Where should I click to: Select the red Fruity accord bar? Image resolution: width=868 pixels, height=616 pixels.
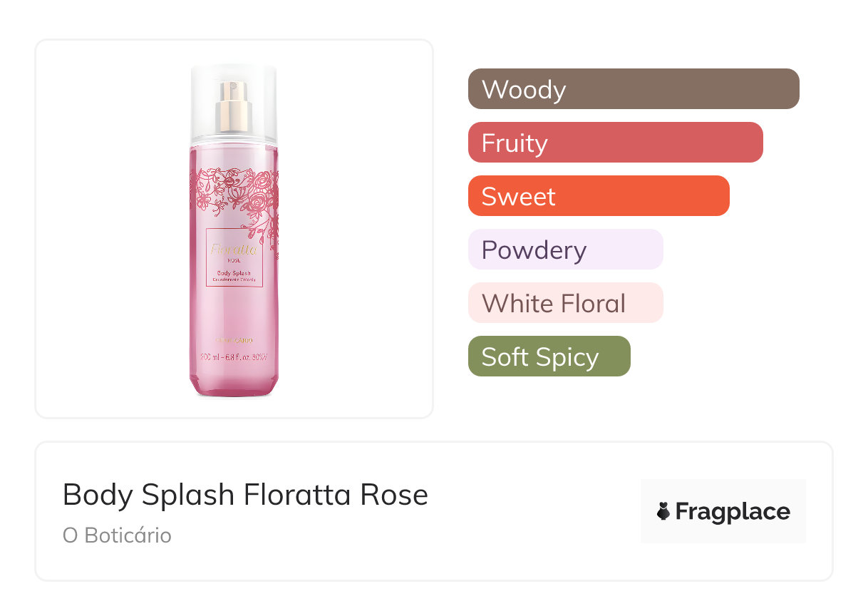click(615, 143)
